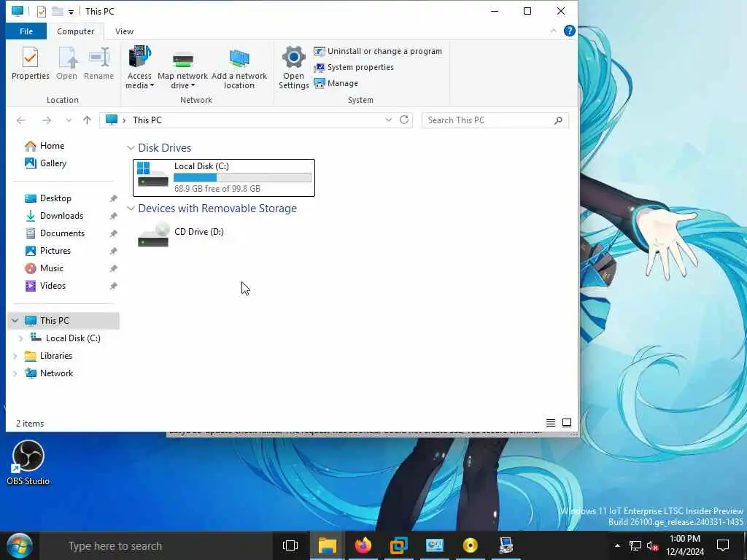Image resolution: width=747 pixels, height=560 pixels.
Task: Go back with the back arrow
Action: point(21,120)
